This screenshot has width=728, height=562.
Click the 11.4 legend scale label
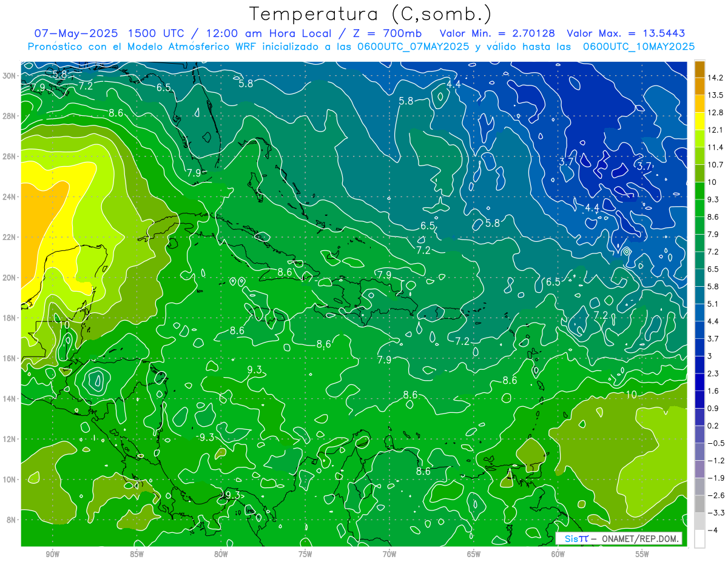(715, 147)
